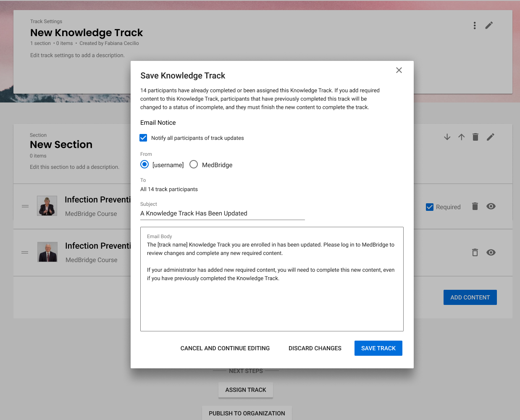Click Email Notice heading
Screen dimensions: 520x420
pos(158,123)
